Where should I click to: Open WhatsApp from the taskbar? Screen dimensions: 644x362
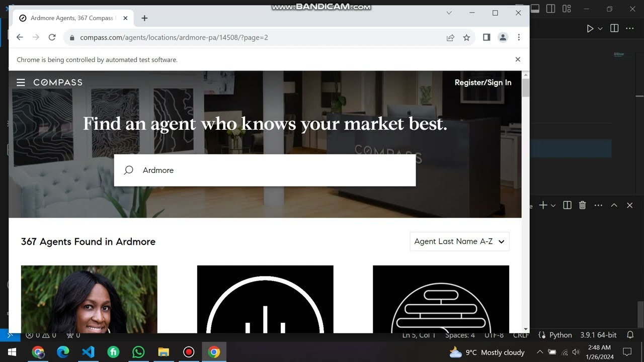138,352
